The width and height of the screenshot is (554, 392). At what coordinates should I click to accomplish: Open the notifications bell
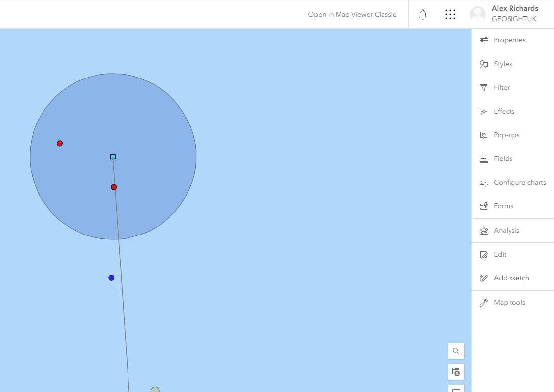(x=423, y=14)
